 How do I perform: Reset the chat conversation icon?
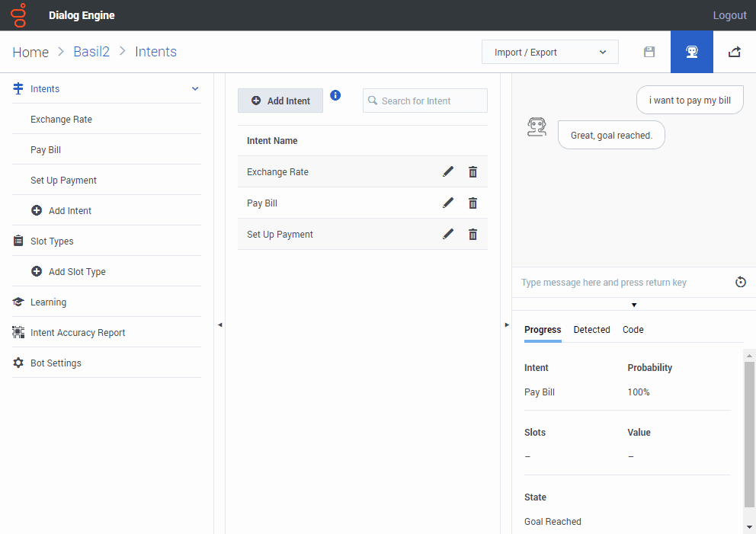point(741,283)
